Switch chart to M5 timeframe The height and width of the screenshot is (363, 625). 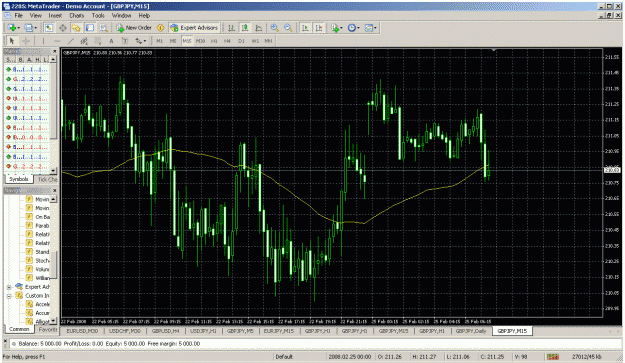click(x=173, y=41)
